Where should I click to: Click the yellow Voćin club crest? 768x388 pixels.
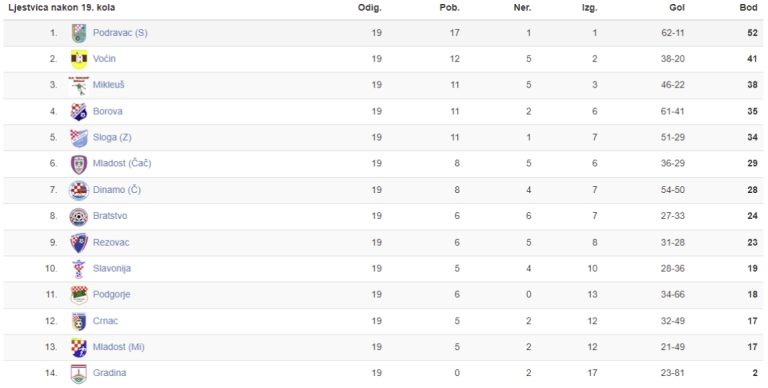coord(79,59)
